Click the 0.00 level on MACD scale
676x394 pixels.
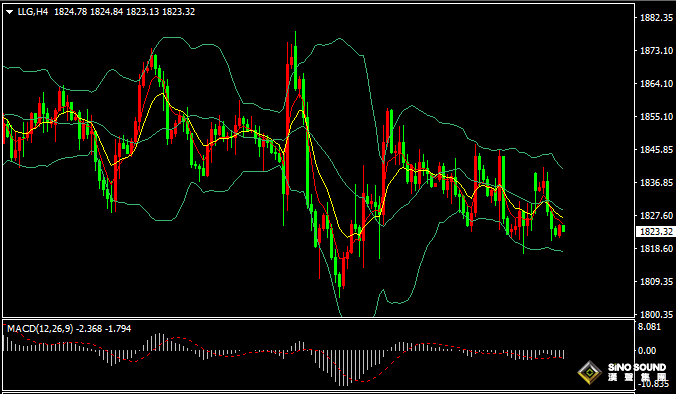click(647, 351)
